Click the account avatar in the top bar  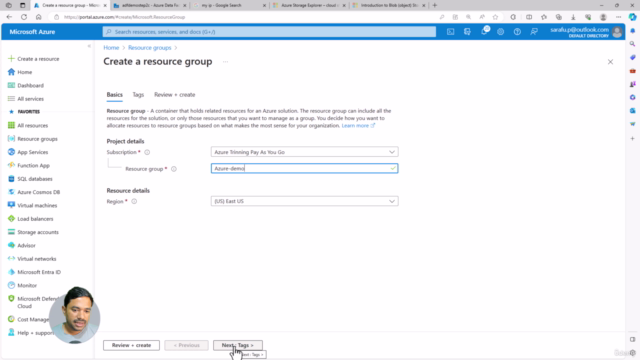point(617,32)
